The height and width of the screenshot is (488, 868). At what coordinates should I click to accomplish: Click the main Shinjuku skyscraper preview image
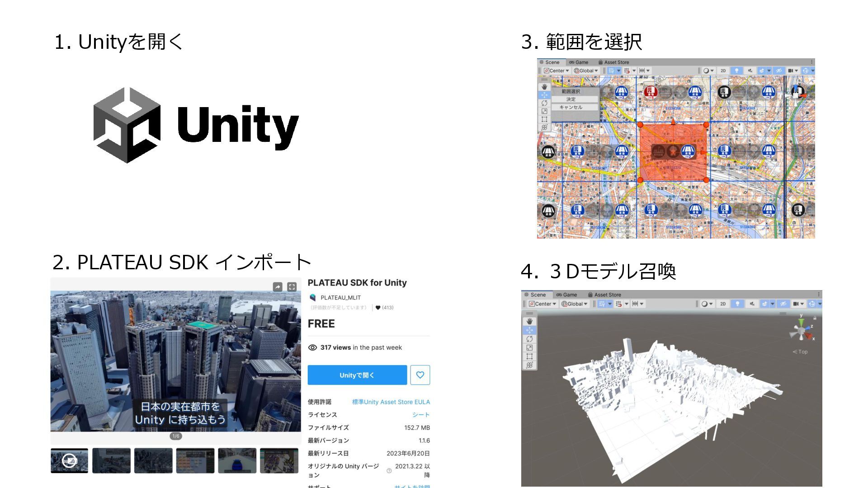(176, 361)
